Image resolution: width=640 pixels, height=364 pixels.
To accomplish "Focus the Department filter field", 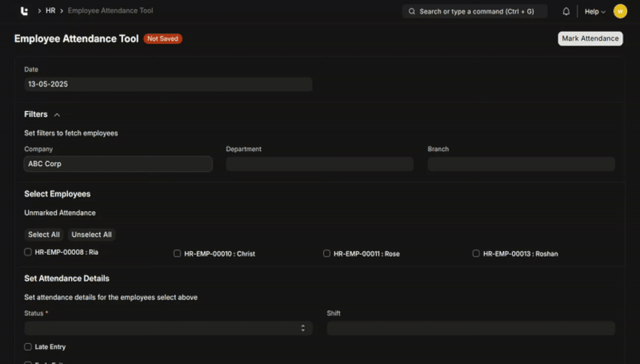I will [319, 164].
